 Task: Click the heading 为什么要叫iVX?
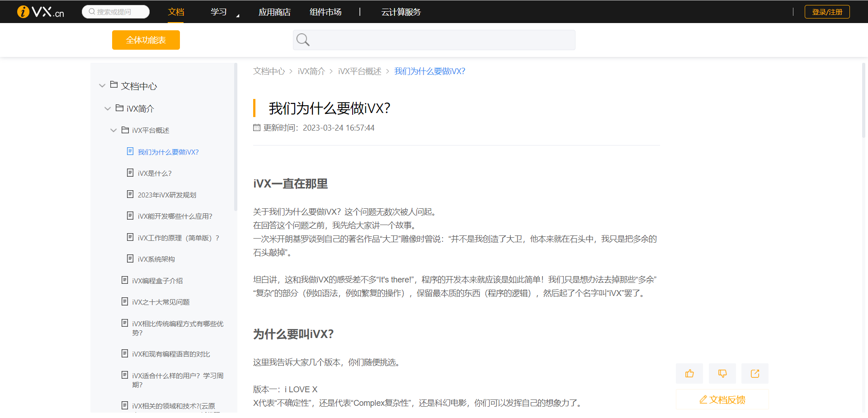[x=293, y=334]
